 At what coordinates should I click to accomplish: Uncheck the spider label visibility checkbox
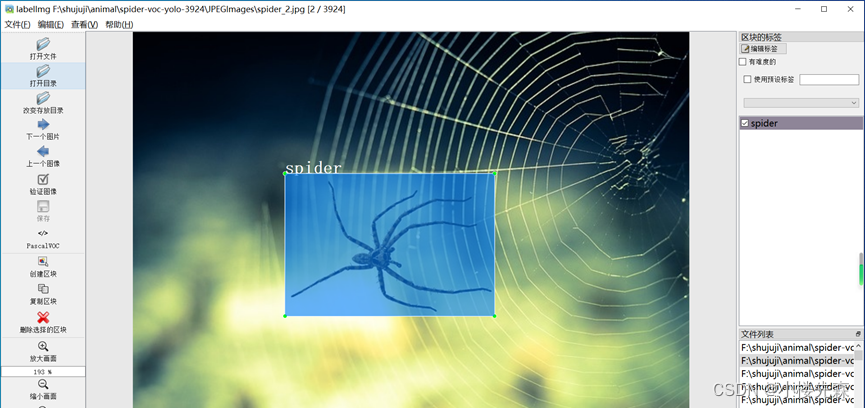(x=745, y=124)
